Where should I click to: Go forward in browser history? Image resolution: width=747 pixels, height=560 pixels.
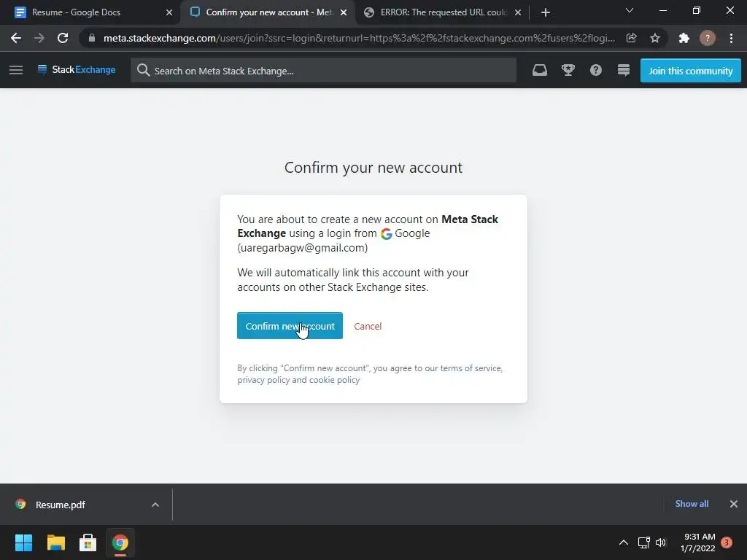(x=39, y=38)
